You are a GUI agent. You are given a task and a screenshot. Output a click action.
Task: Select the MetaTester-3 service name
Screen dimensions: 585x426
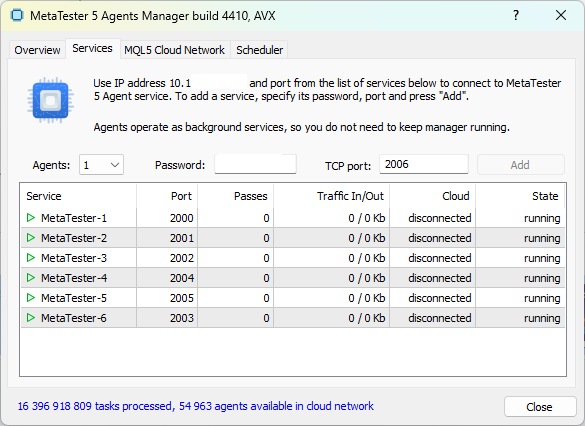tap(73, 258)
